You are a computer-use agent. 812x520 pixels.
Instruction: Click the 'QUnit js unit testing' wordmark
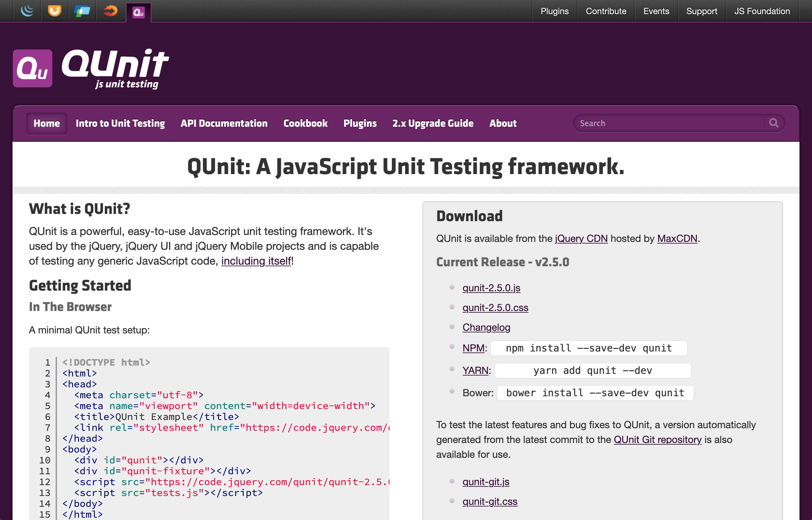[115, 68]
